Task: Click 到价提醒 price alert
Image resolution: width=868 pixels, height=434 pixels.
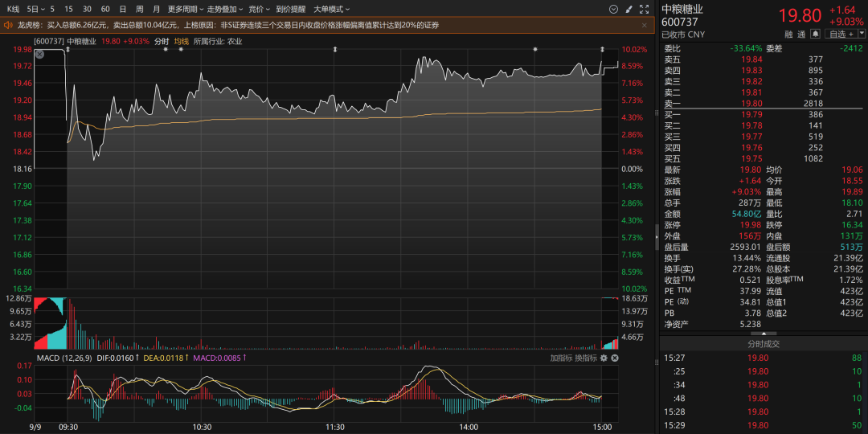Action: click(291, 10)
